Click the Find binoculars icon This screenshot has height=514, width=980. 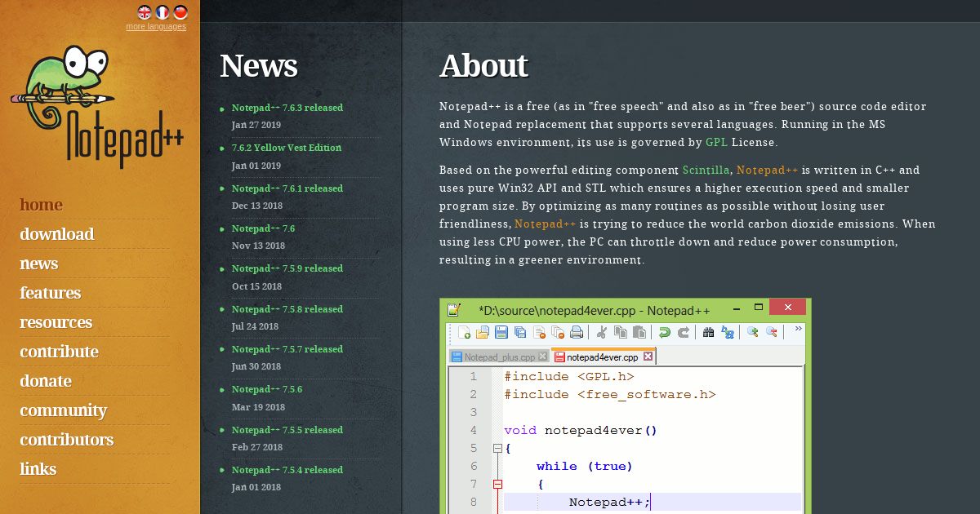[708, 332]
